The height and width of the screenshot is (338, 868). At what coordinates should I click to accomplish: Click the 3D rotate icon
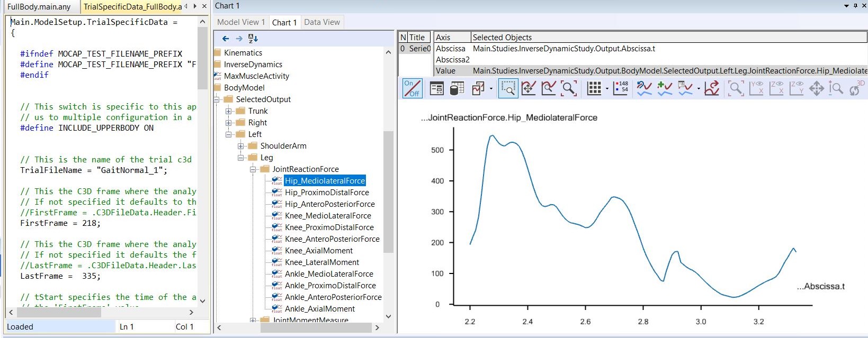coord(857,88)
